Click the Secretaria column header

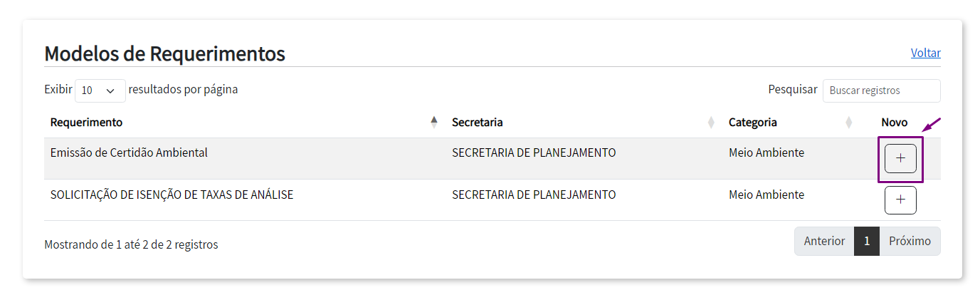tap(477, 123)
